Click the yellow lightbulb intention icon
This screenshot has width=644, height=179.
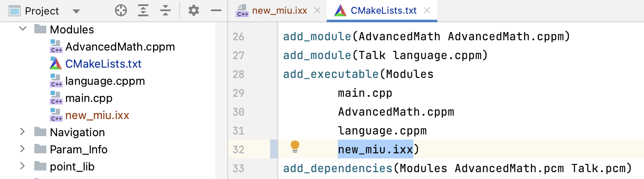[295, 146]
